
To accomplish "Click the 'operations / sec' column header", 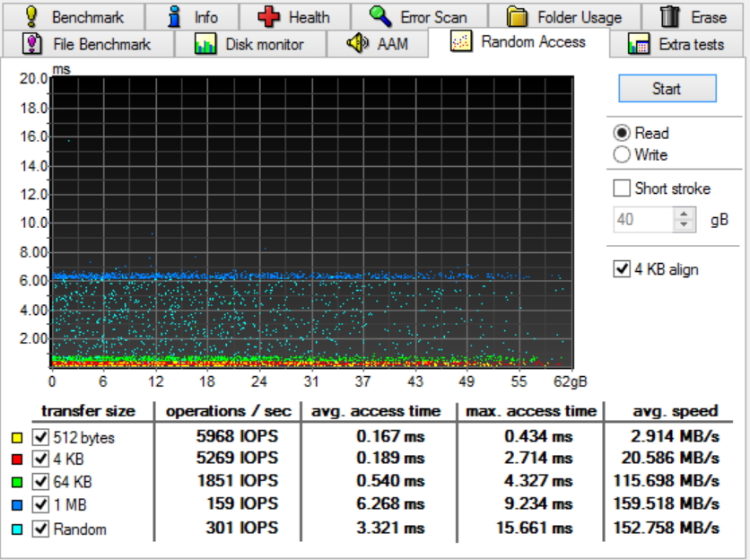I will (x=228, y=411).
